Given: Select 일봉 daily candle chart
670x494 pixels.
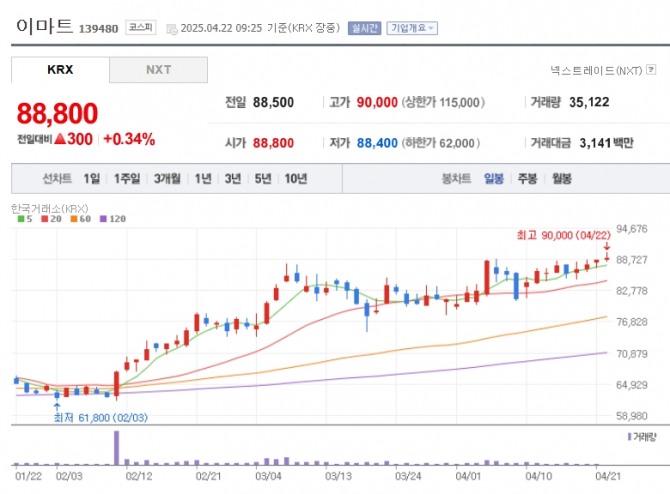Looking at the screenshot, I should coord(494,179).
